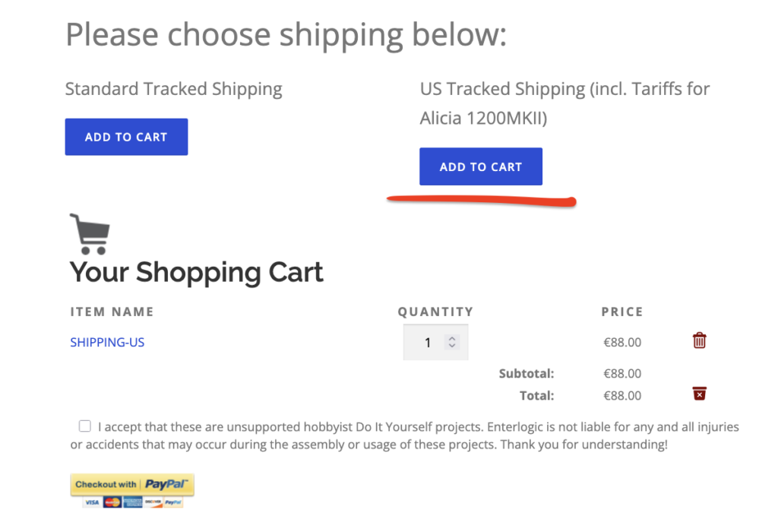The width and height of the screenshot is (778, 532).
Task: Click the Discover card icon
Action: [x=153, y=502]
